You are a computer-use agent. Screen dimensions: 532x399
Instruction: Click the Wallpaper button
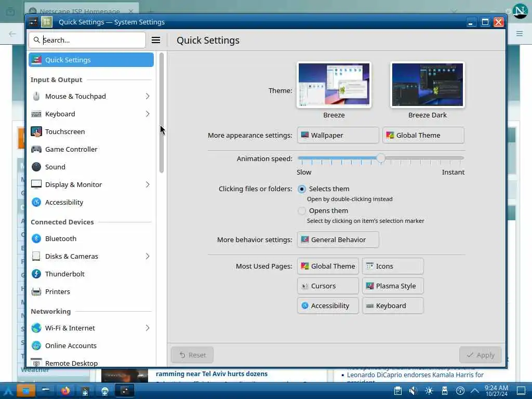tap(338, 136)
